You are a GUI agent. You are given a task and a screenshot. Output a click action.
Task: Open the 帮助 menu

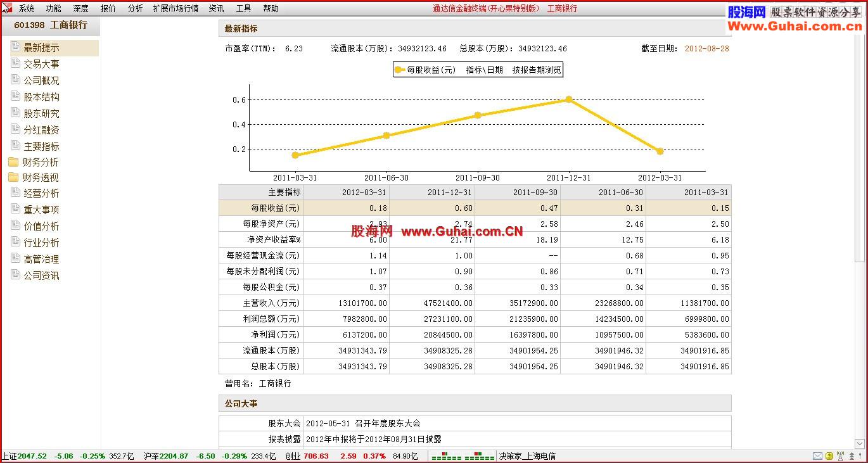271,8
